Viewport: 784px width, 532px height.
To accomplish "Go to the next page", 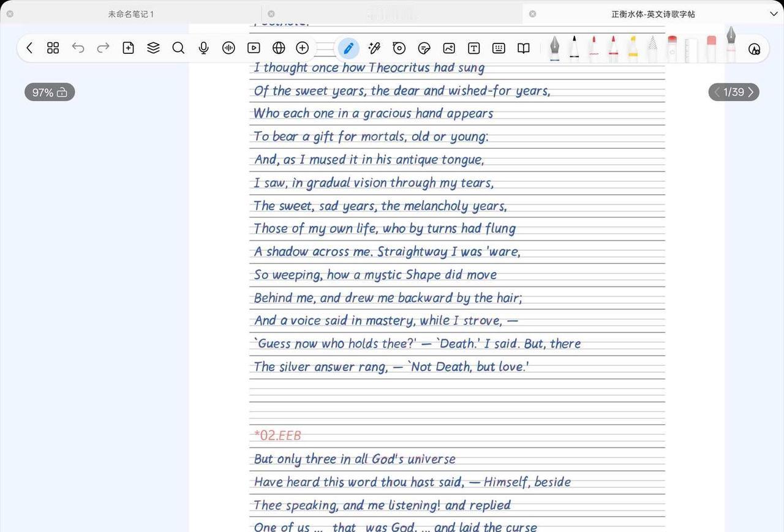I will click(751, 92).
